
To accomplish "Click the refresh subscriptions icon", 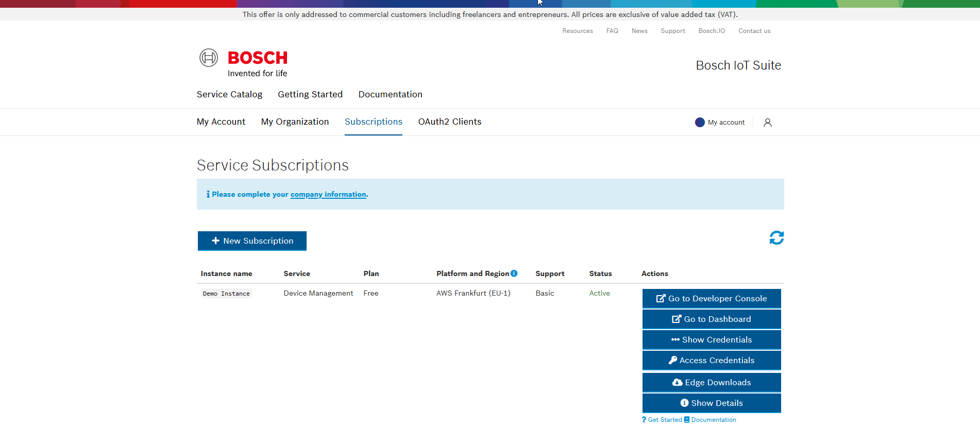I will [776, 237].
